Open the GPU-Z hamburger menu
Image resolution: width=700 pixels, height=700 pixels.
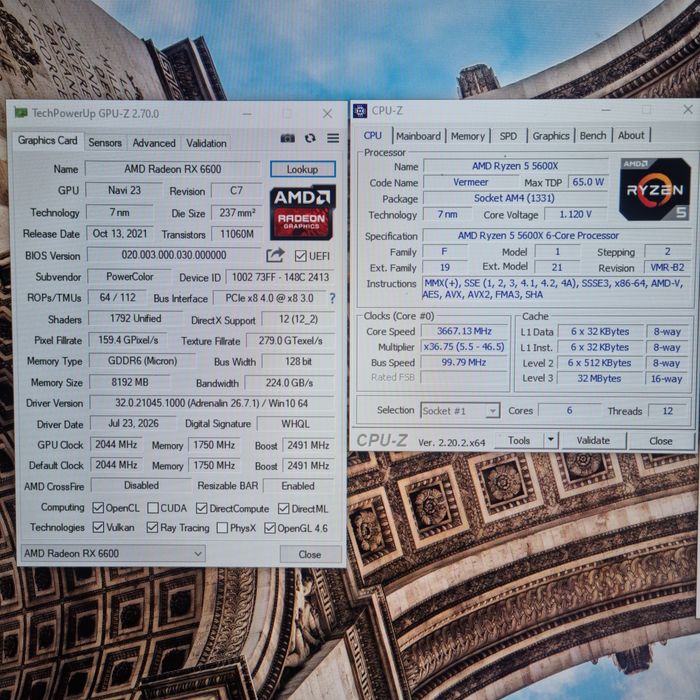(333, 138)
